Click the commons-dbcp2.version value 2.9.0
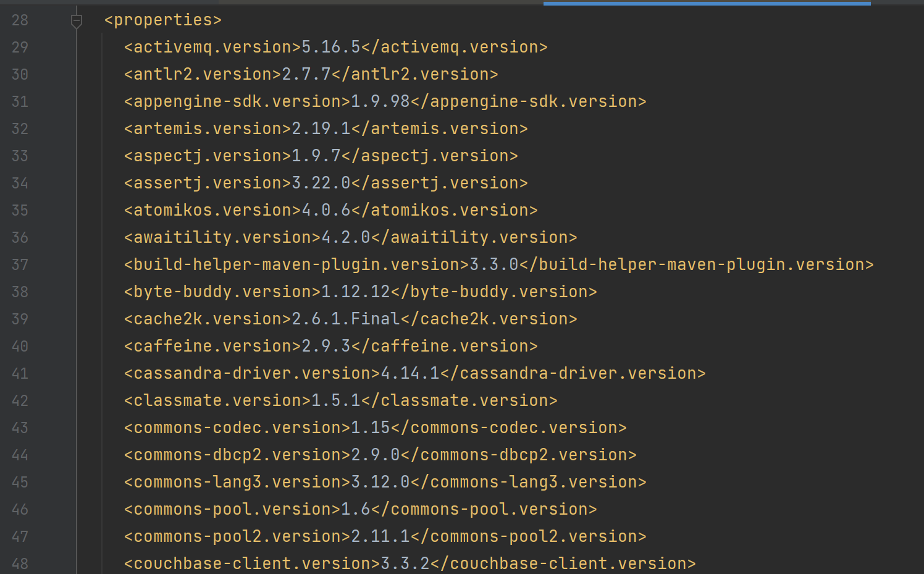924x574 pixels. click(376, 455)
